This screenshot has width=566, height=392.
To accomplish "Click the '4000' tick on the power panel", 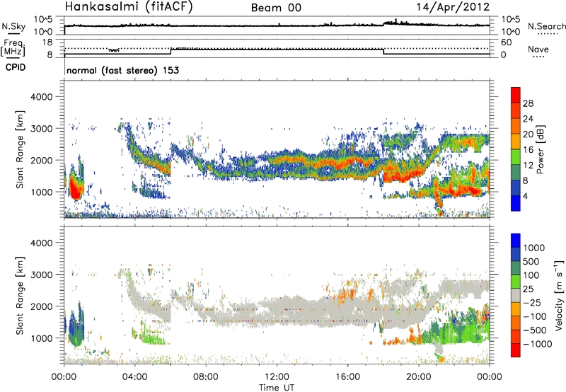I will tap(41, 97).
